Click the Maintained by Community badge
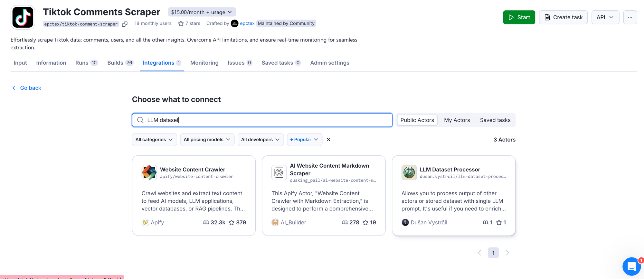644x279 pixels. (x=286, y=23)
